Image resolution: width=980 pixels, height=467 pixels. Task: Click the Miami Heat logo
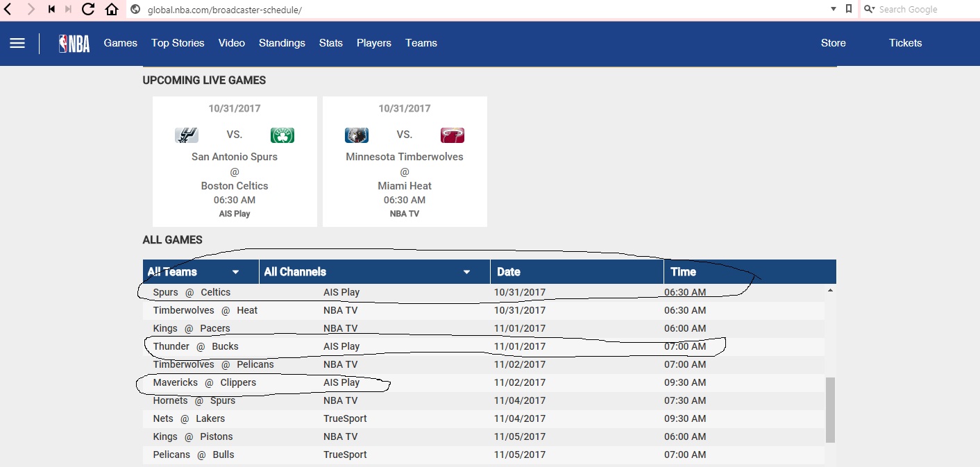(x=453, y=135)
